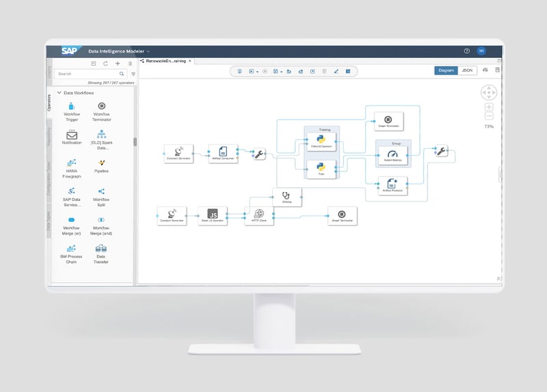Click the grid layout toolbar icon
This screenshot has height=392, width=547.
(x=348, y=71)
